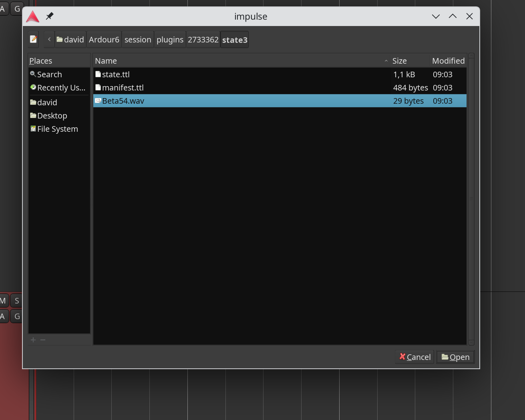
Task: Click the type-a-file-name pencil icon
Action: [34, 39]
